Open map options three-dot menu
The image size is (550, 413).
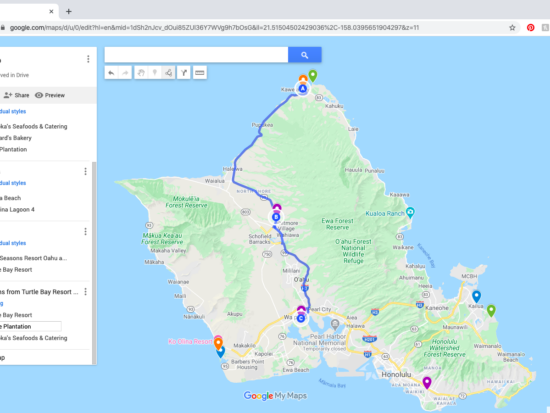click(88, 59)
